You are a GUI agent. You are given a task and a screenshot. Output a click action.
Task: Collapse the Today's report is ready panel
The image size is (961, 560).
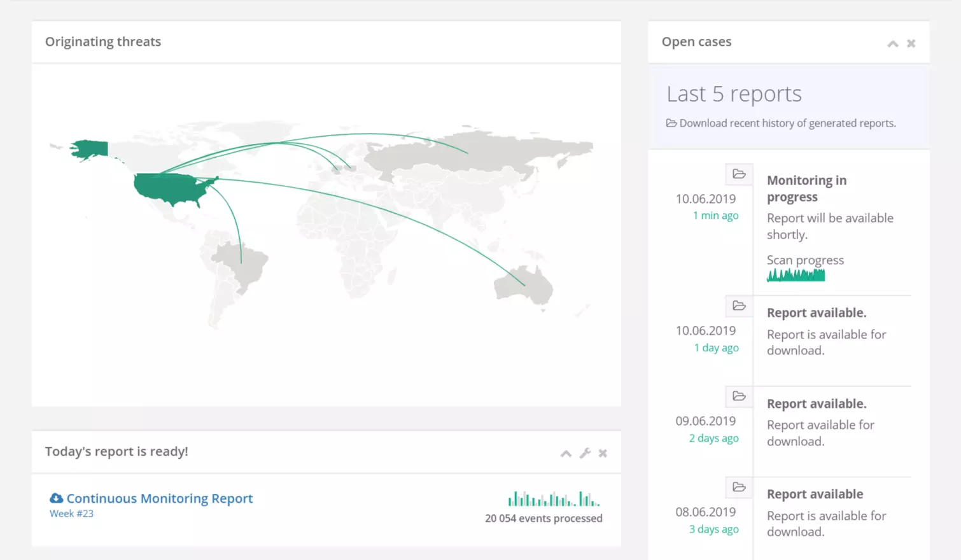tap(566, 453)
